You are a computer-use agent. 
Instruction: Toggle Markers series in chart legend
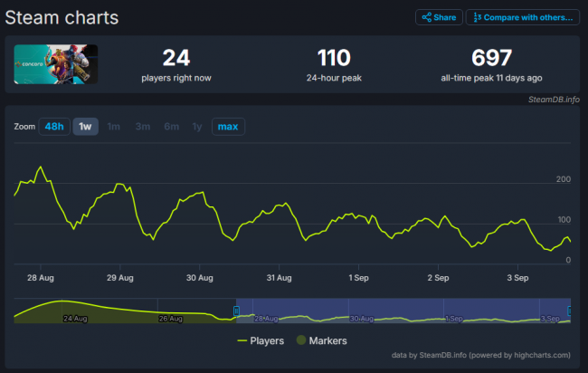click(x=320, y=341)
